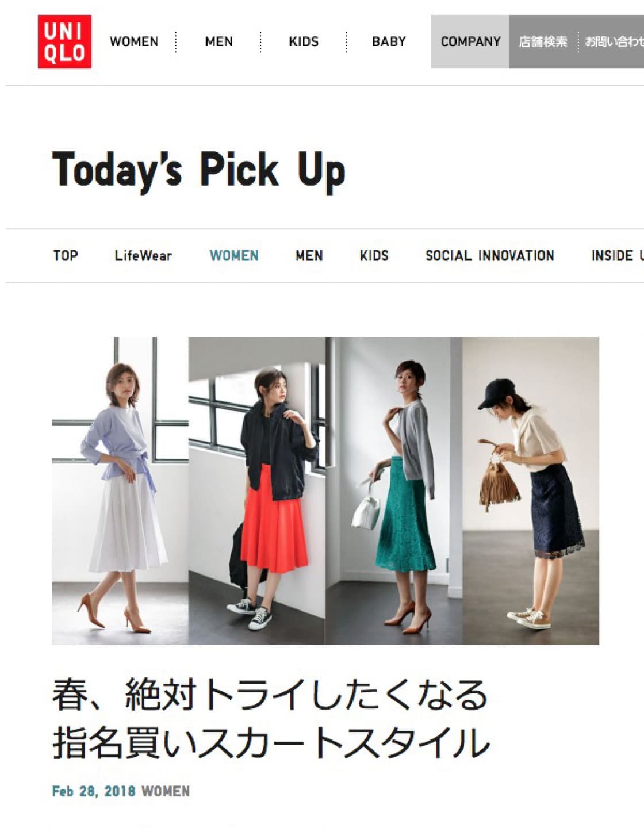Viewport: 644px width, 828px height.
Task: Select the KIDS category tab
Action: tap(374, 256)
